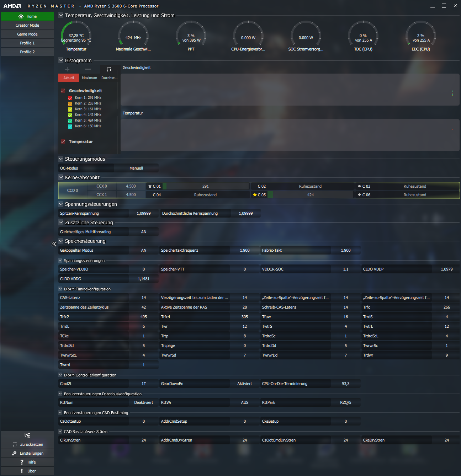461x476 pixels.
Task: Toggle the Kern 2: 255 MHz checkbox
Action: 70,103
